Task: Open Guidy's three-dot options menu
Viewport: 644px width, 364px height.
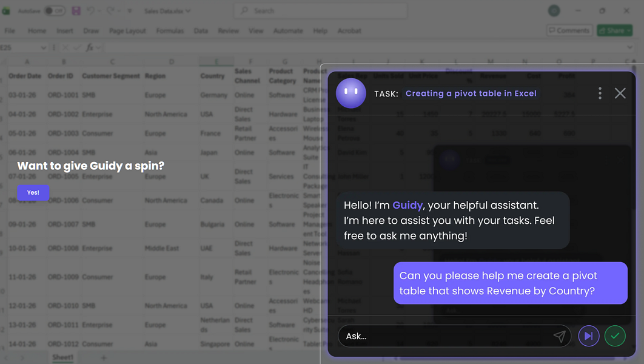Action: pos(600,93)
